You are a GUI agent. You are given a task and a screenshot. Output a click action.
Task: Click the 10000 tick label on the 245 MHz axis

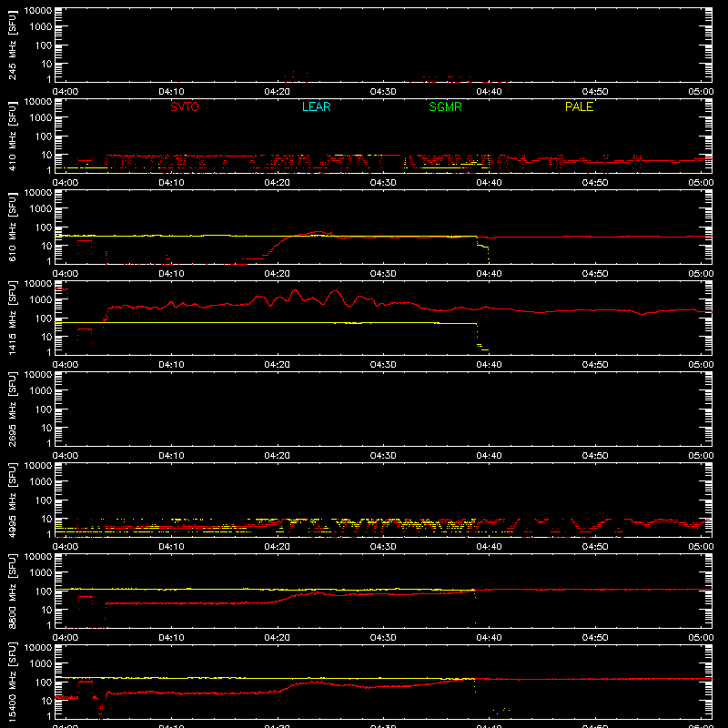point(38,11)
